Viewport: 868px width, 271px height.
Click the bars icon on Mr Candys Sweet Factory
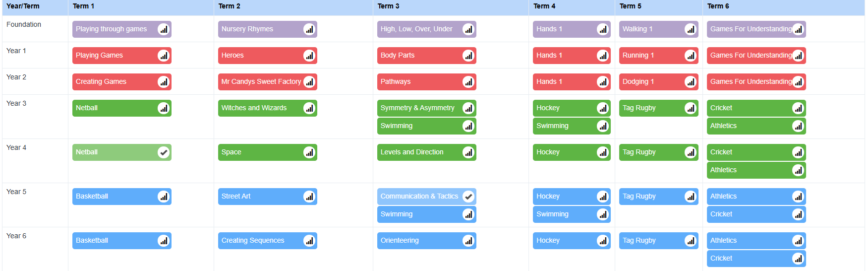click(309, 82)
